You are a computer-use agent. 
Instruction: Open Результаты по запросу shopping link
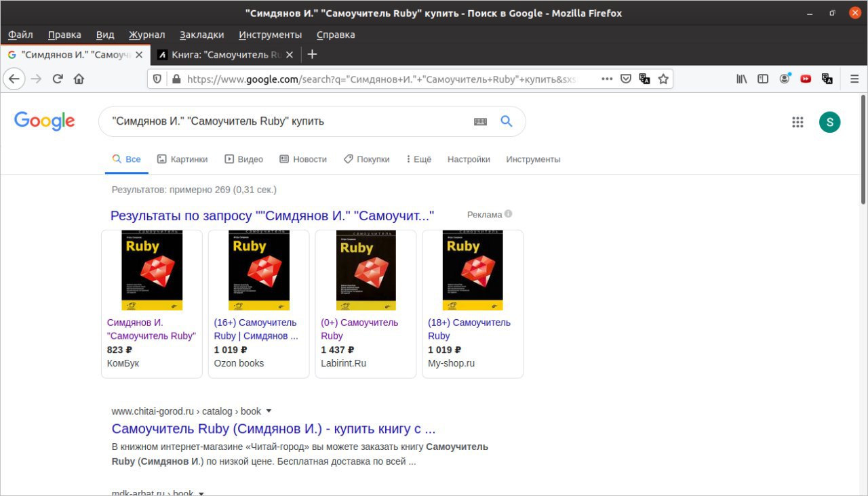pyautogui.click(x=272, y=215)
